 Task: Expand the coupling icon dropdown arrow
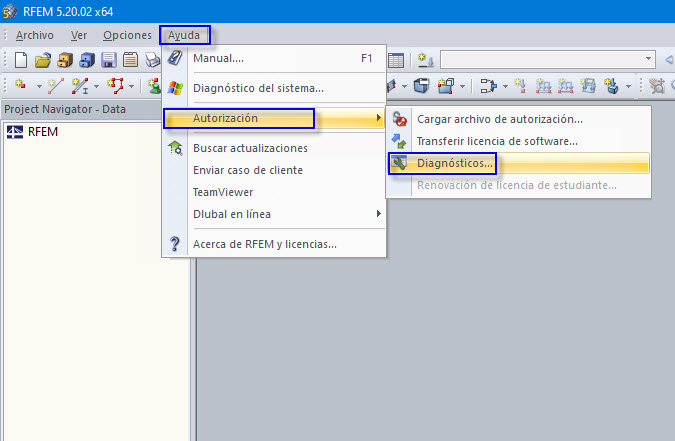pyautogui.click(x=505, y=86)
